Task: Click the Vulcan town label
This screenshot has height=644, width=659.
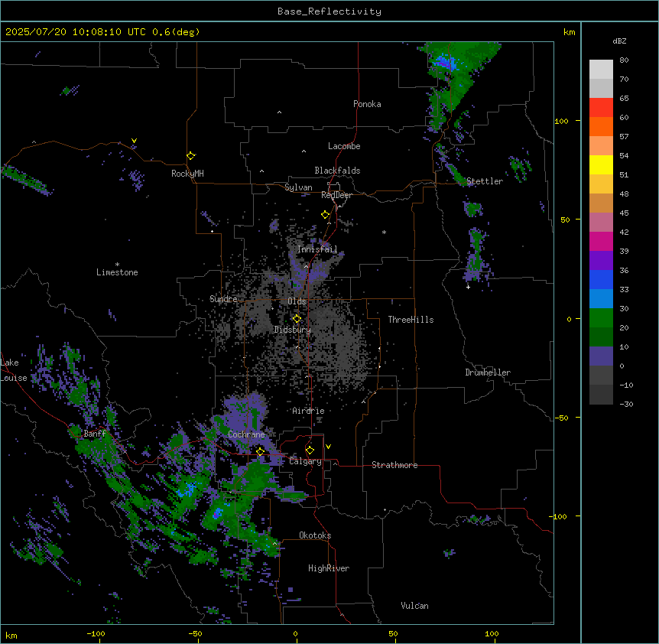Action: (414, 606)
